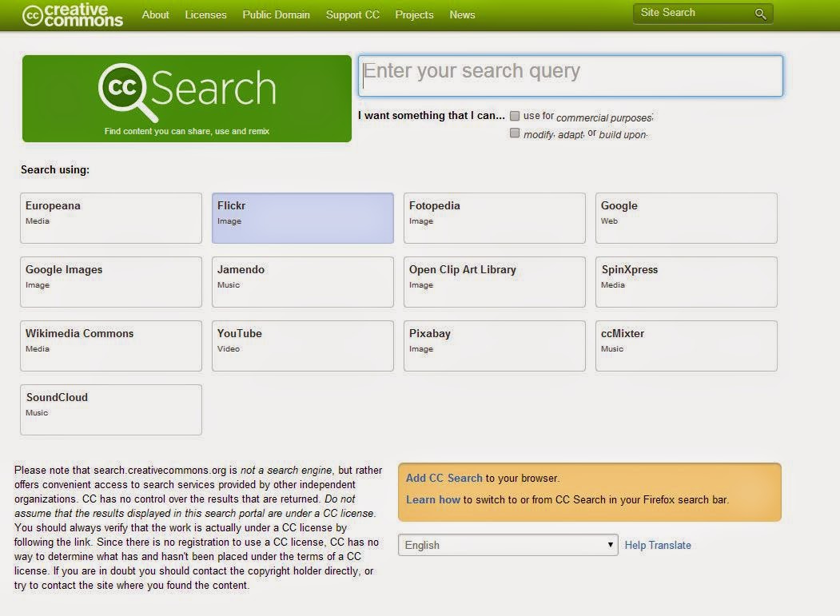Screen dimensions: 840x616
Task: Open Support CC menu item
Action: click(x=352, y=15)
